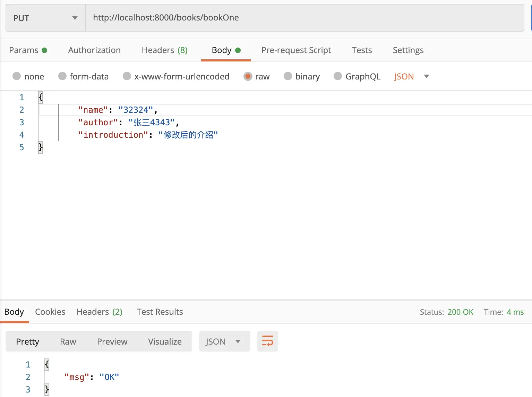The image size is (532, 397).
Task: Open the Authorization tab
Action: (x=94, y=50)
